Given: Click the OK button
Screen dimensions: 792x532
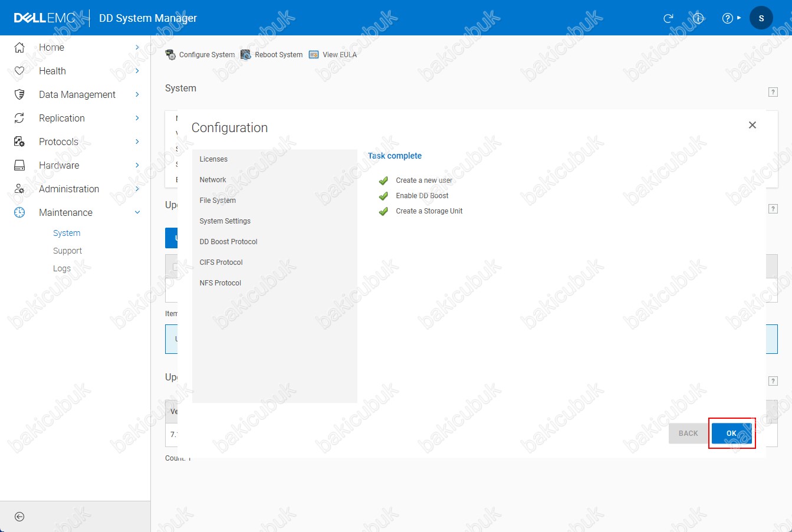Looking at the screenshot, I should pyautogui.click(x=731, y=433).
